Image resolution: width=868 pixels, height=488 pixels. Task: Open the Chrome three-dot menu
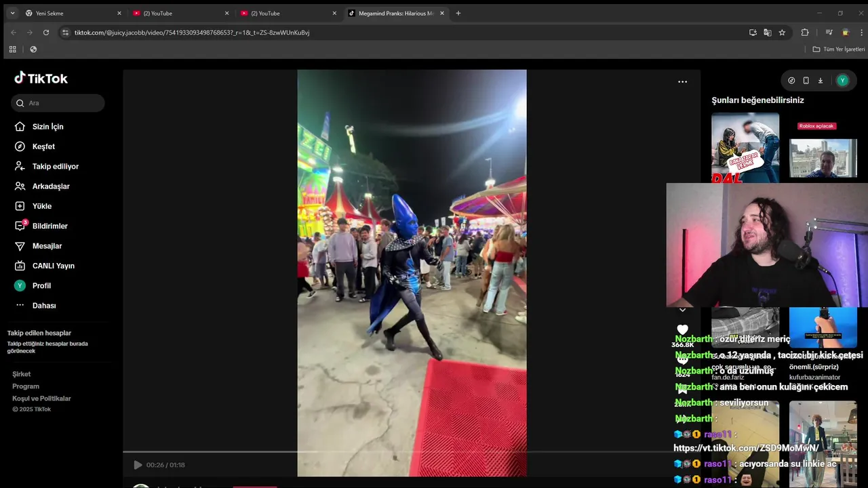[x=861, y=33]
